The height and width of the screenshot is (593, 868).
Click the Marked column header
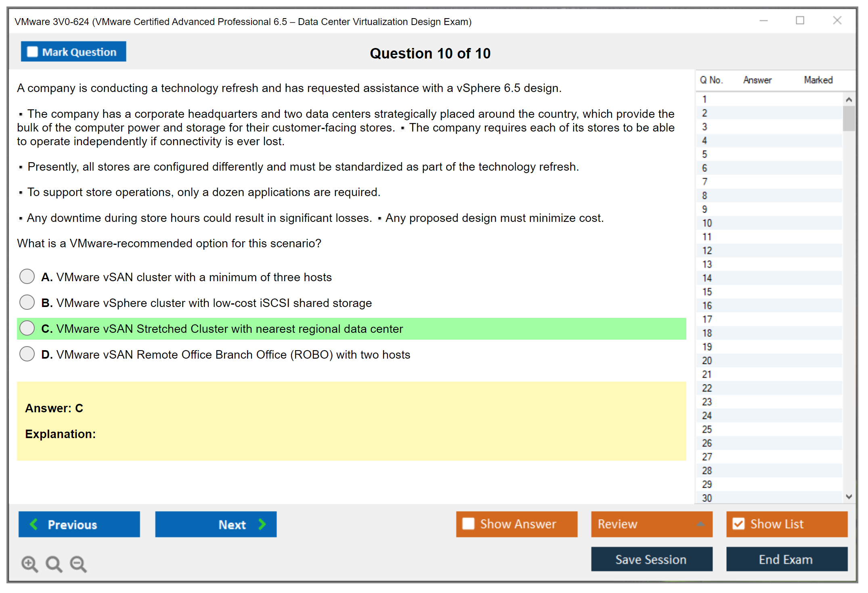tap(818, 80)
